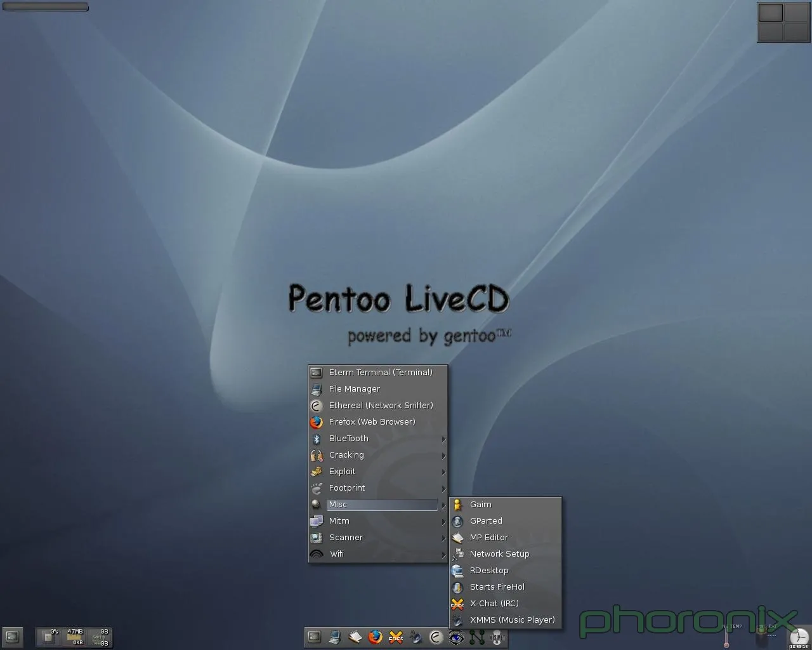The image size is (812, 650).
Task: Expand the Footprint submenu
Action: [x=378, y=488]
